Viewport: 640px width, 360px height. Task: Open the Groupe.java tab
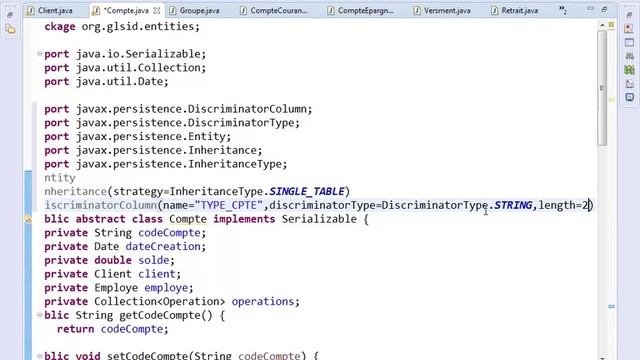pyautogui.click(x=195, y=11)
